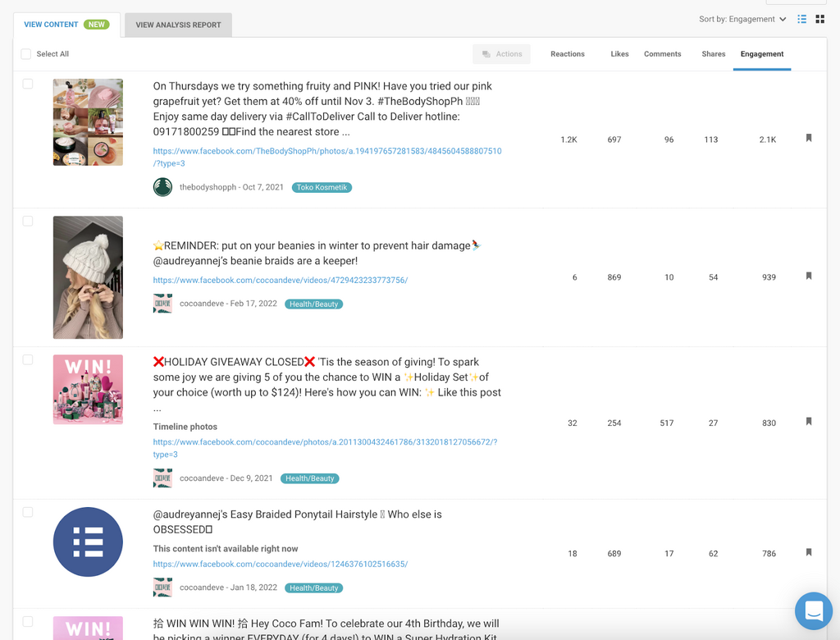Open the chat support bubble
This screenshot has height=640, width=840.
813,610
